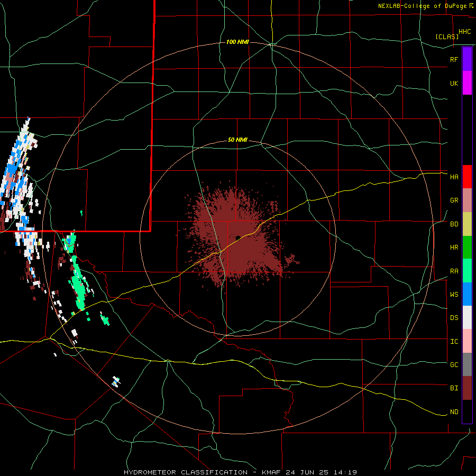Viewport: 476px width, 476px height.
Task: Click the GR legend label
Action: click(454, 200)
